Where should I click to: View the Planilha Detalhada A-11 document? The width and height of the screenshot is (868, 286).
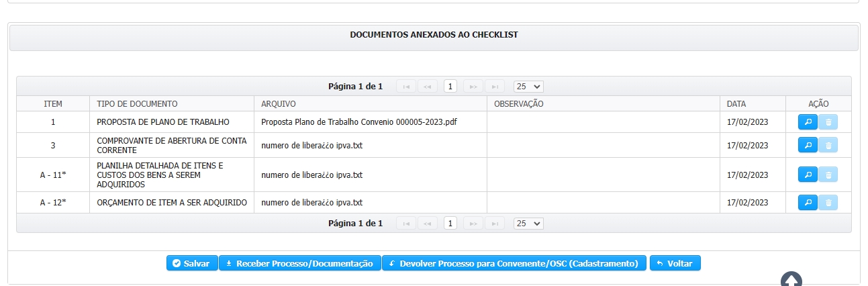click(x=808, y=175)
